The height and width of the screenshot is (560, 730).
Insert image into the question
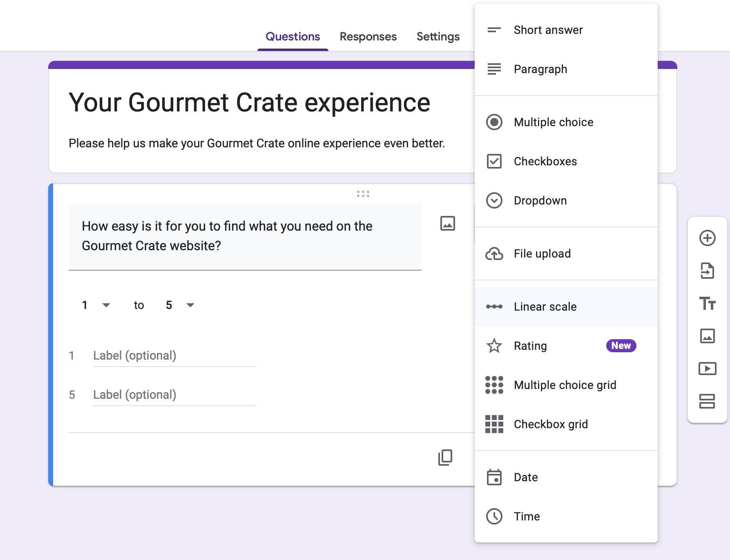coord(447,223)
